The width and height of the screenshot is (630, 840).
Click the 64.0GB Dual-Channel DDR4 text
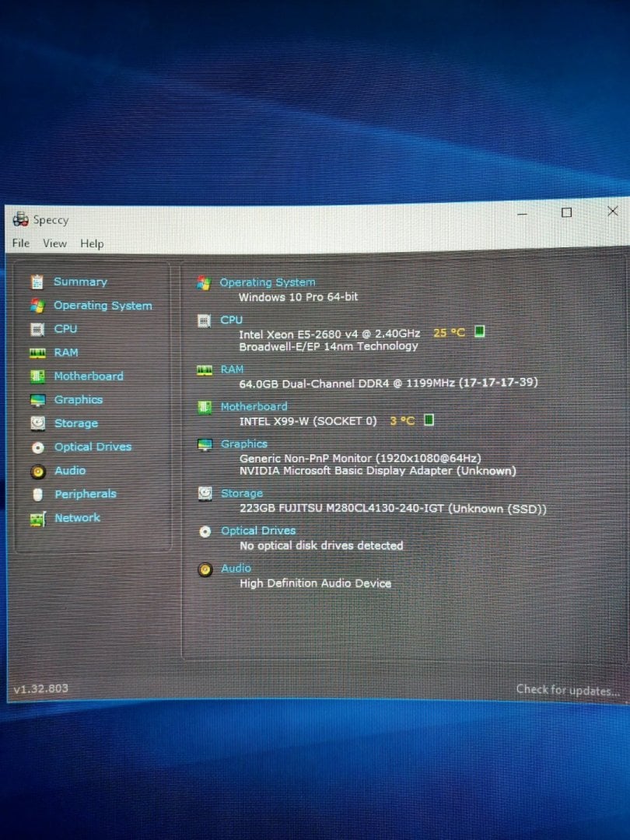[388, 383]
